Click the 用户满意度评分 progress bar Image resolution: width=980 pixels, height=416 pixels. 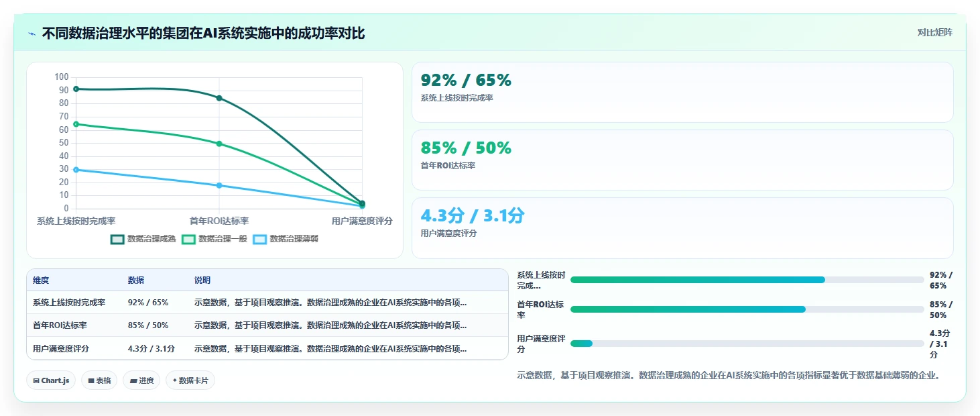pos(747,344)
